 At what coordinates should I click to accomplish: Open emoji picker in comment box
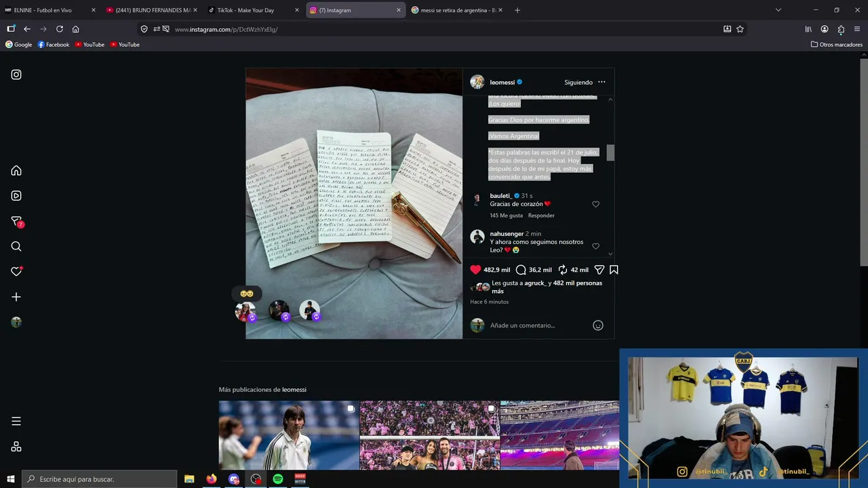coord(598,325)
